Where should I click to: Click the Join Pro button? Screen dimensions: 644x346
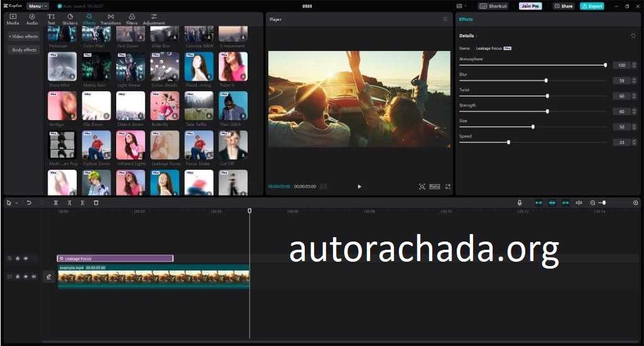530,6
